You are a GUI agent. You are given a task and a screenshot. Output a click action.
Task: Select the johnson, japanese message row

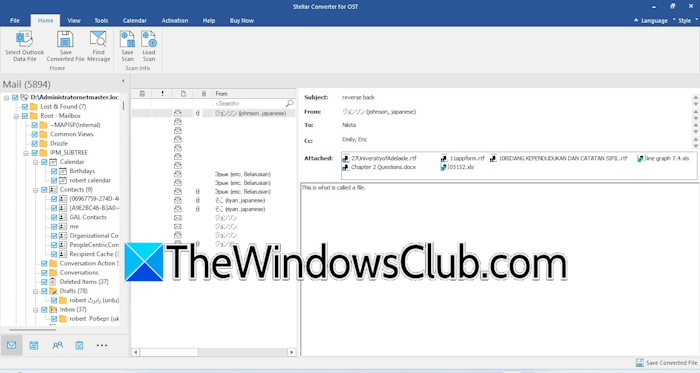213,113
